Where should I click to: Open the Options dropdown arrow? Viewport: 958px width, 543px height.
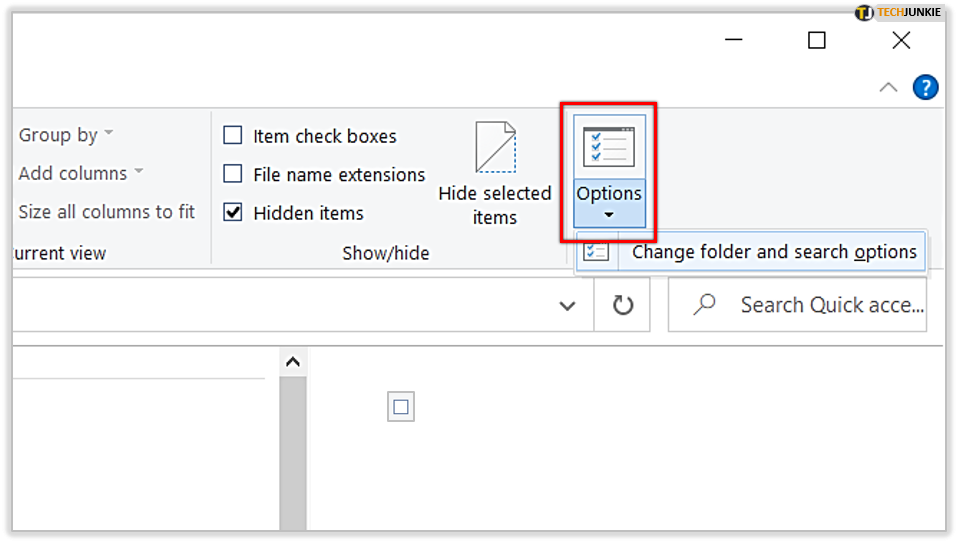click(x=609, y=214)
